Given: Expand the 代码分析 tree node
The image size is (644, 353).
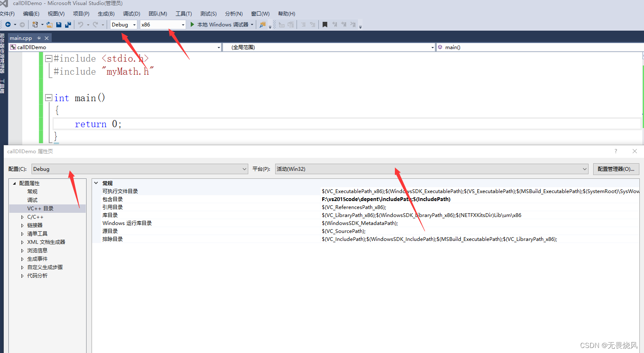Looking at the screenshot, I should pos(22,276).
